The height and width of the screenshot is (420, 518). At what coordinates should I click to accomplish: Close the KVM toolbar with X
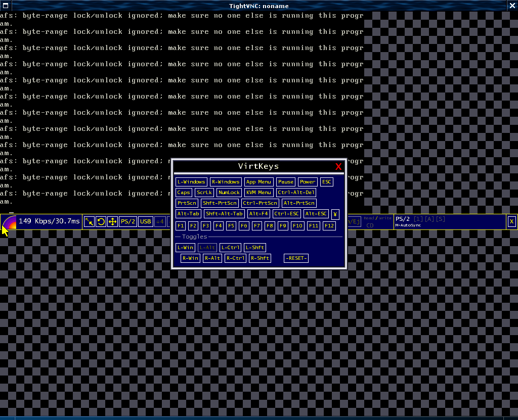pyautogui.click(x=511, y=221)
